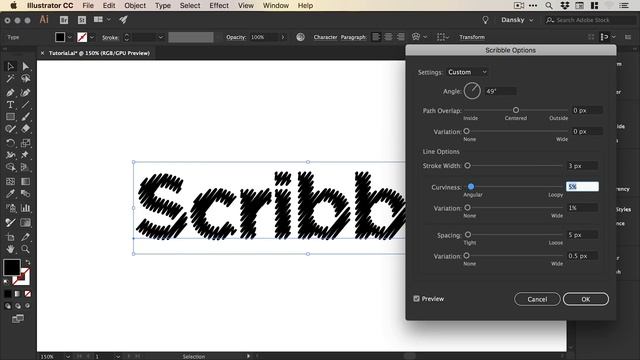Align text left in control bar
640x360 pixels.
pos(376,37)
